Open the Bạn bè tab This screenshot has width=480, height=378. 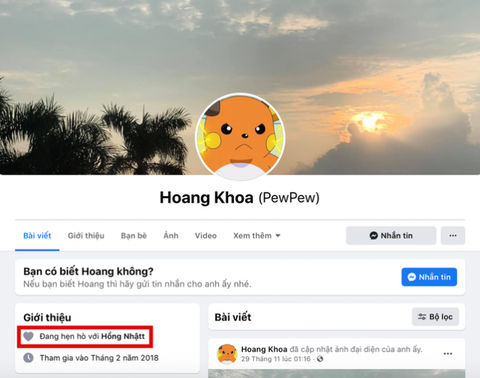(x=134, y=236)
